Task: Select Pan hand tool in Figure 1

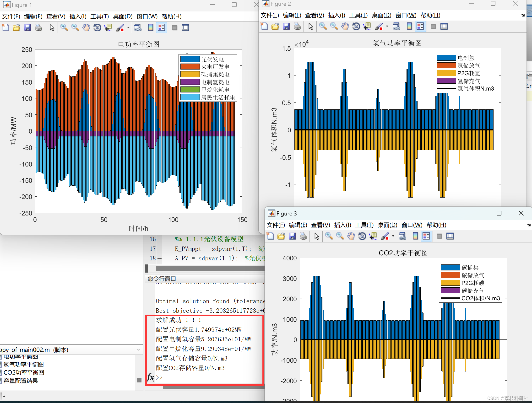Action: tap(86, 28)
